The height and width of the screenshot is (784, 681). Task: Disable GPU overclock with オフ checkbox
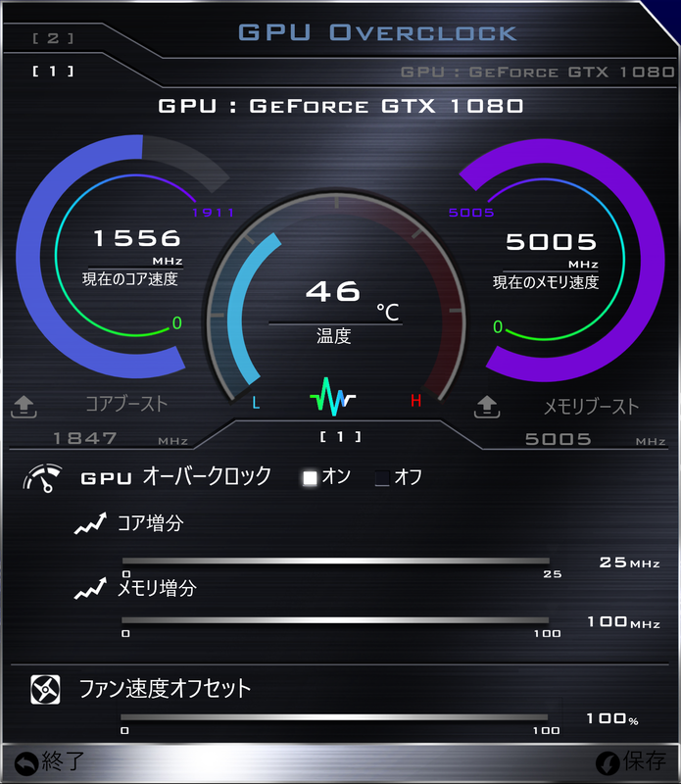pyautogui.click(x=382, y=478)
